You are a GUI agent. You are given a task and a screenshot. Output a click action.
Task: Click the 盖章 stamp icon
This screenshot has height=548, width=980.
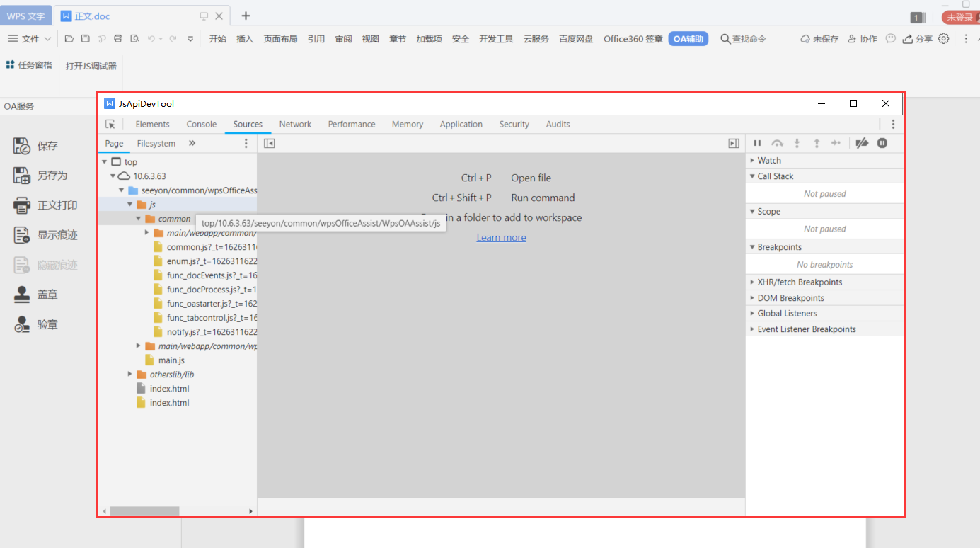[x=23, y=295]
